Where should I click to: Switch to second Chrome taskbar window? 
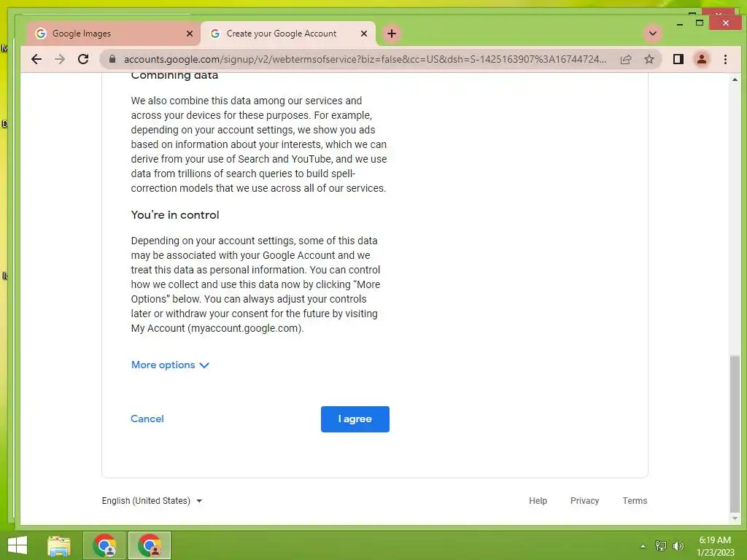pos(149,545)
